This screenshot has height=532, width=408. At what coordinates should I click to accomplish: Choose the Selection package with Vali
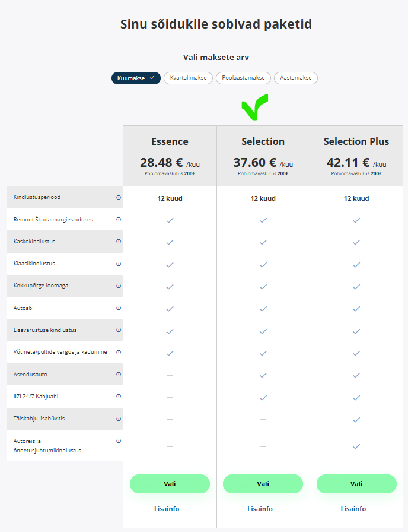pyautogui.click(x=263, y=484)
